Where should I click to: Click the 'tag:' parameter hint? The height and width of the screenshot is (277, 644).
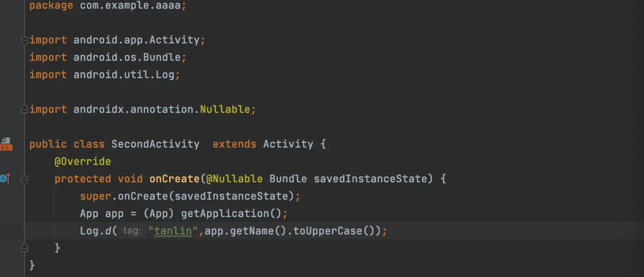point(132,231)
